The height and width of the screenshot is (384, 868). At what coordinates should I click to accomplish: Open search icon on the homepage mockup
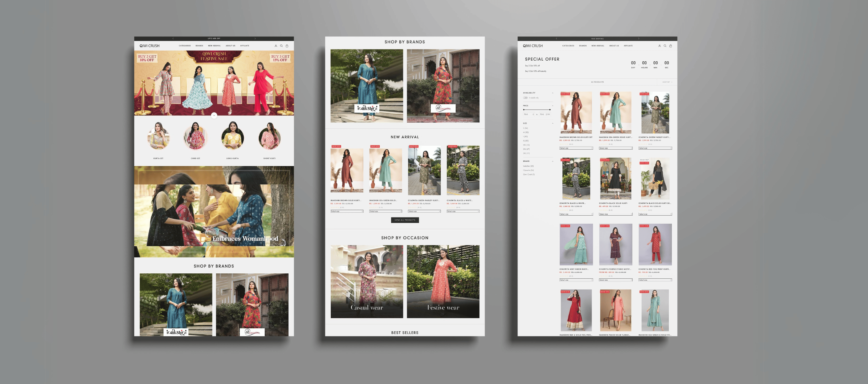[x=281, y=46]
